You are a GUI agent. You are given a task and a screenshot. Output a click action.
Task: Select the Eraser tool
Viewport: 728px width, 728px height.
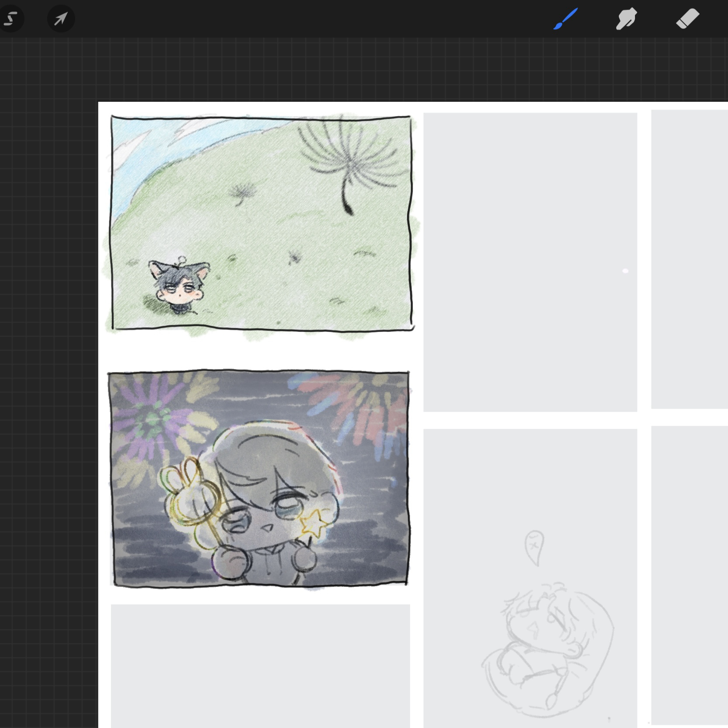click(687, 19)
